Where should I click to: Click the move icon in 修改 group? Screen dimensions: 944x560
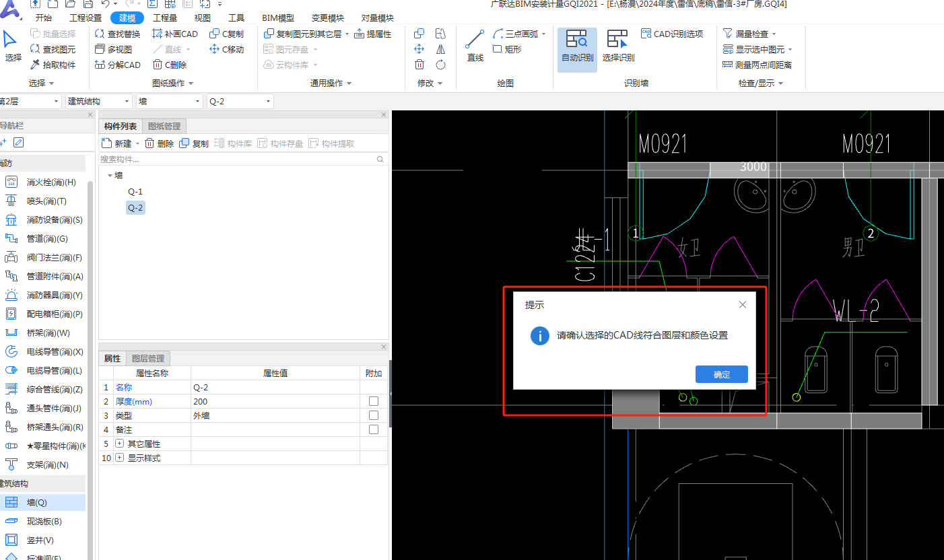click(x=419, y=49)
